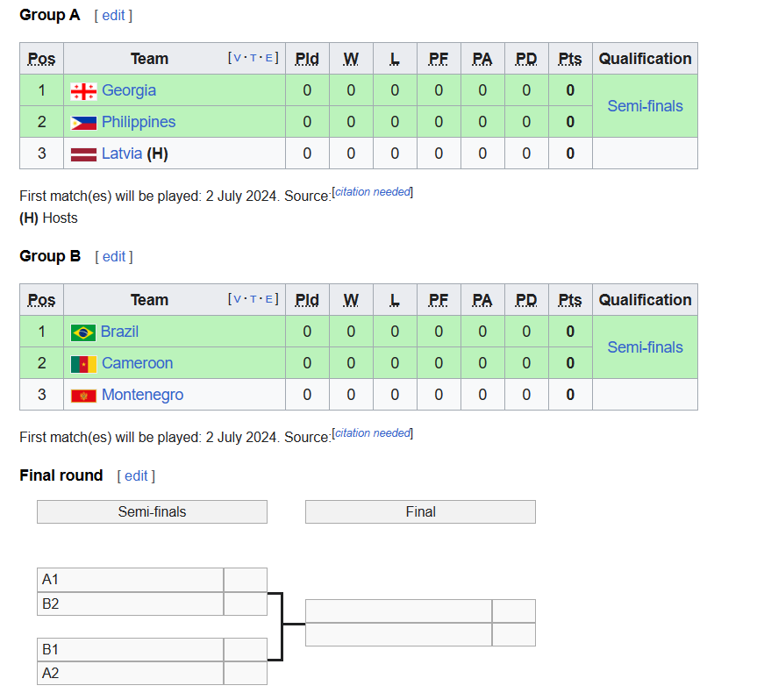Click the Georgia flag icon

(x=83, y=91)
